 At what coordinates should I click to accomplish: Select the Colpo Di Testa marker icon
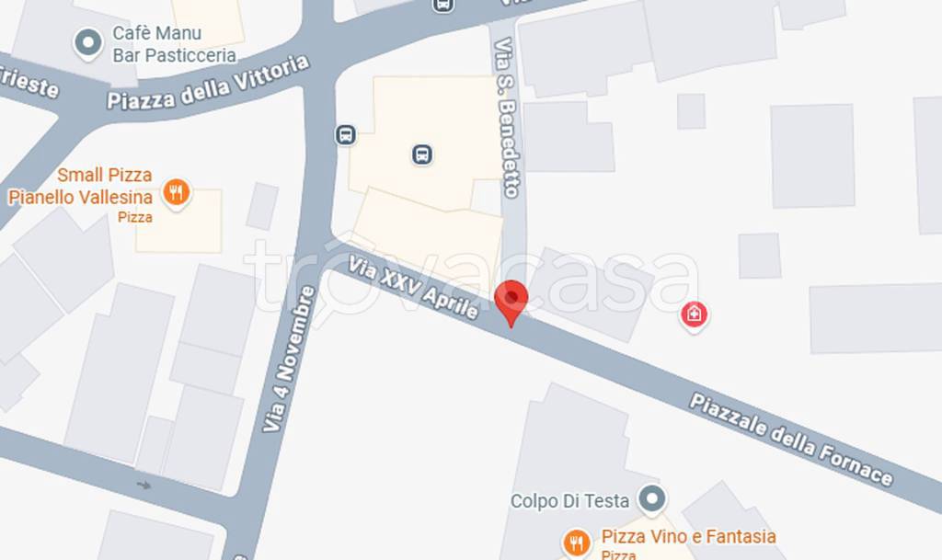click(x=652, y=498)
